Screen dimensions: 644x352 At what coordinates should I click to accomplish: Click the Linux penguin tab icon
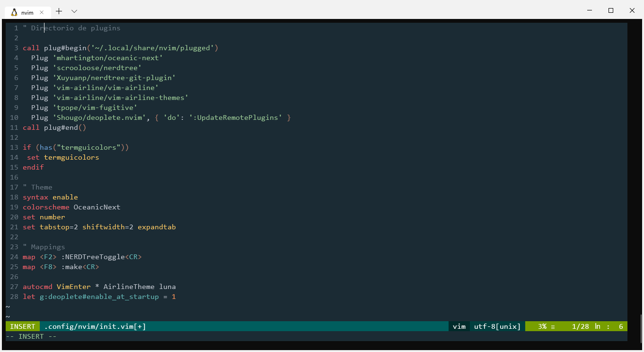click(x=14, y=12)
